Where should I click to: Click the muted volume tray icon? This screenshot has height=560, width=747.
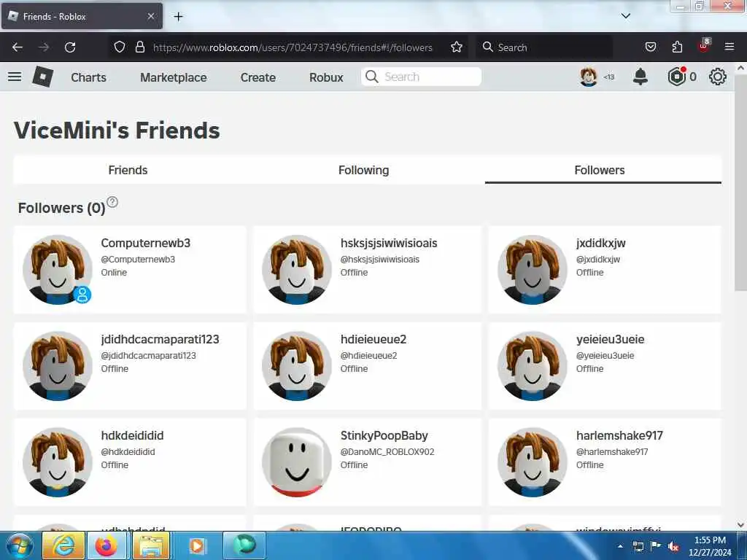coord(673,546)
